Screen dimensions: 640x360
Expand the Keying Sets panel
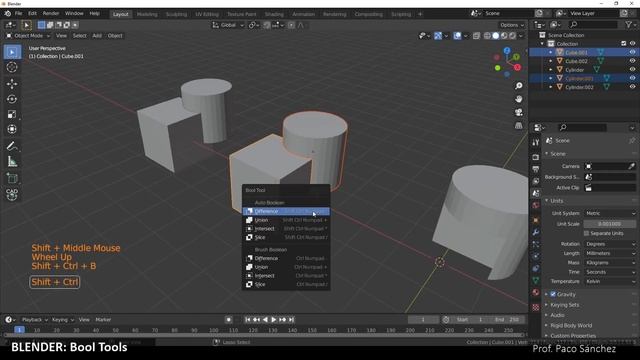click(564, 305)
